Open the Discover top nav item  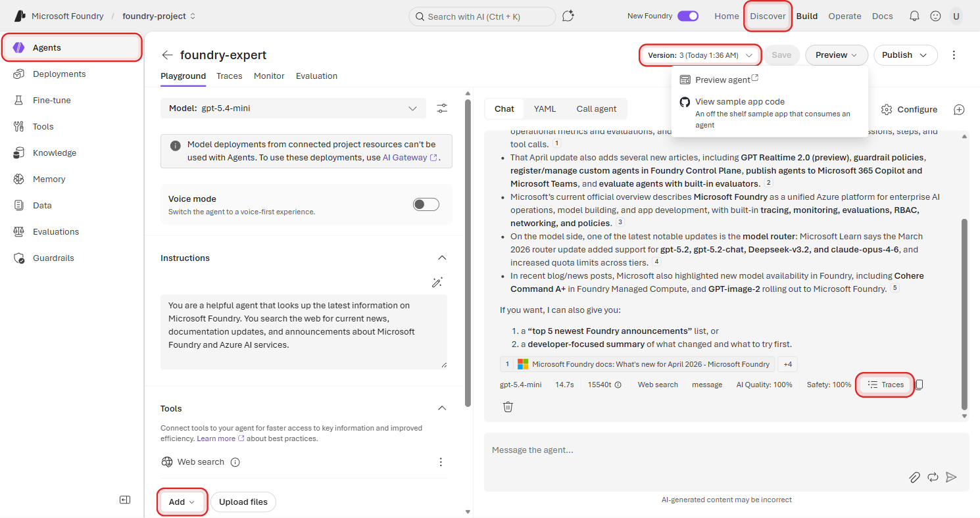[x=768, y=16]
